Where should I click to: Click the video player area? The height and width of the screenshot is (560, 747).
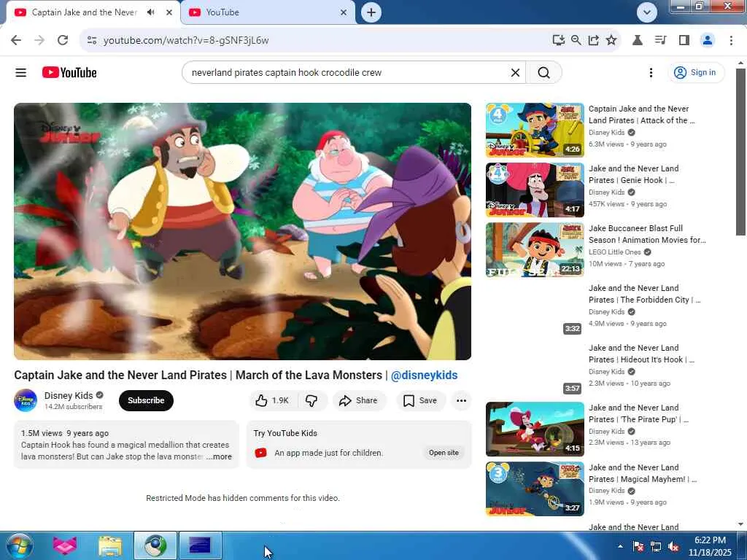[242, 231]
